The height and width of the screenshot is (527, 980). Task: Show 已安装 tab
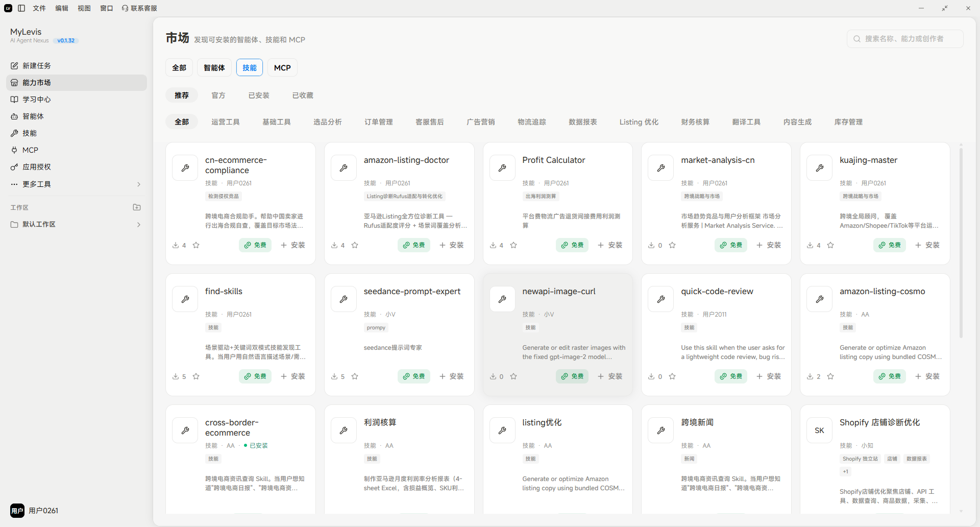[x=259, y=95]
